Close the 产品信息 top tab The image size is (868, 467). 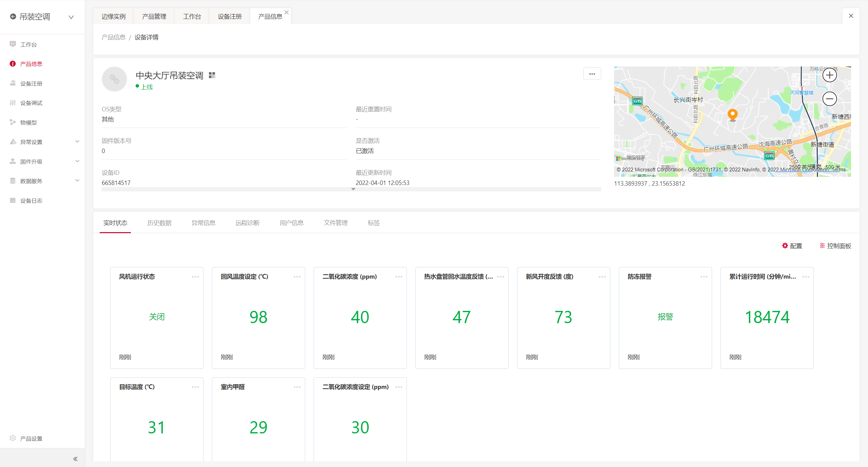click(x=287, y=12)
